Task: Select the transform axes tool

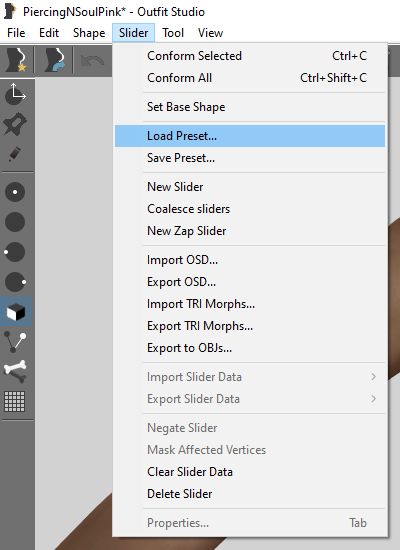Action: coord(15,94)
